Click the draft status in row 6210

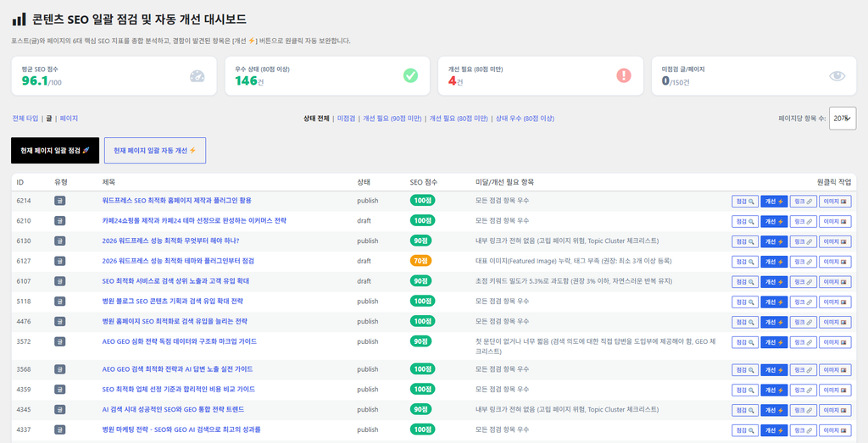pyautogui.click(x=364, y=221)
